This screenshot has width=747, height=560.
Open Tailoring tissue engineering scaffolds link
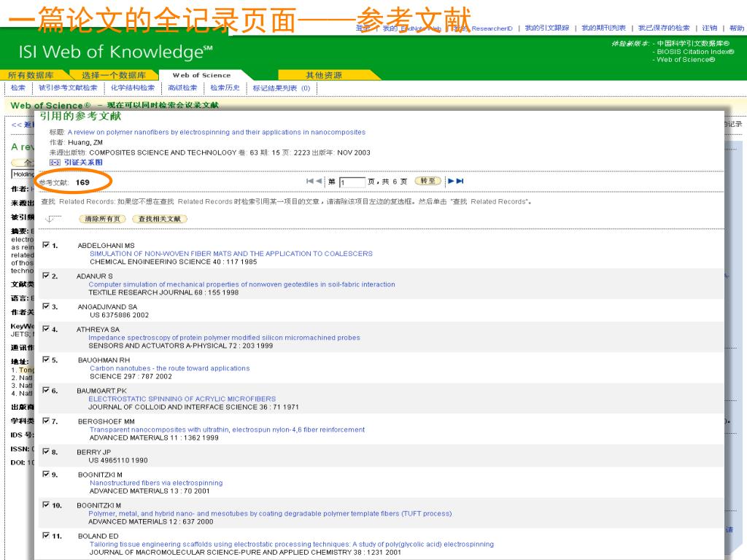(x=292, y=544)
